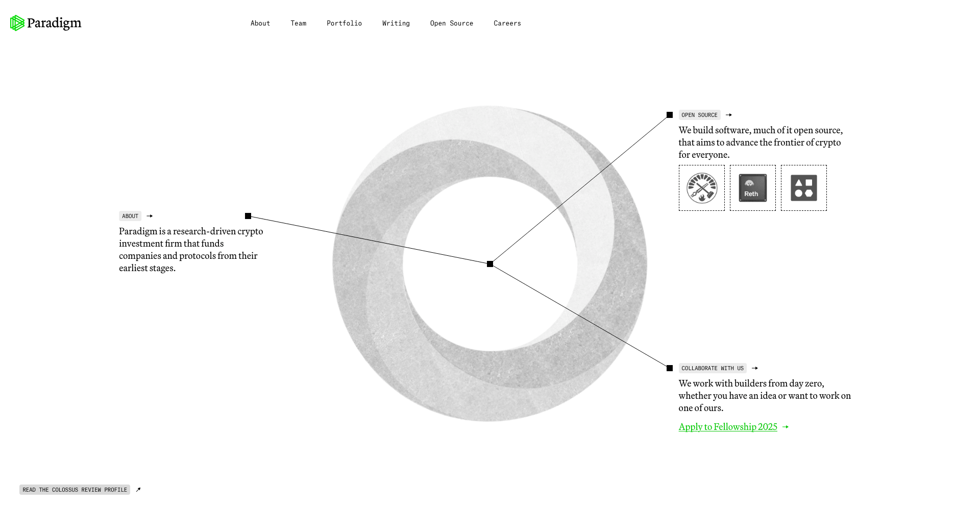Go to Team in the top navigation

pos(299,23)
